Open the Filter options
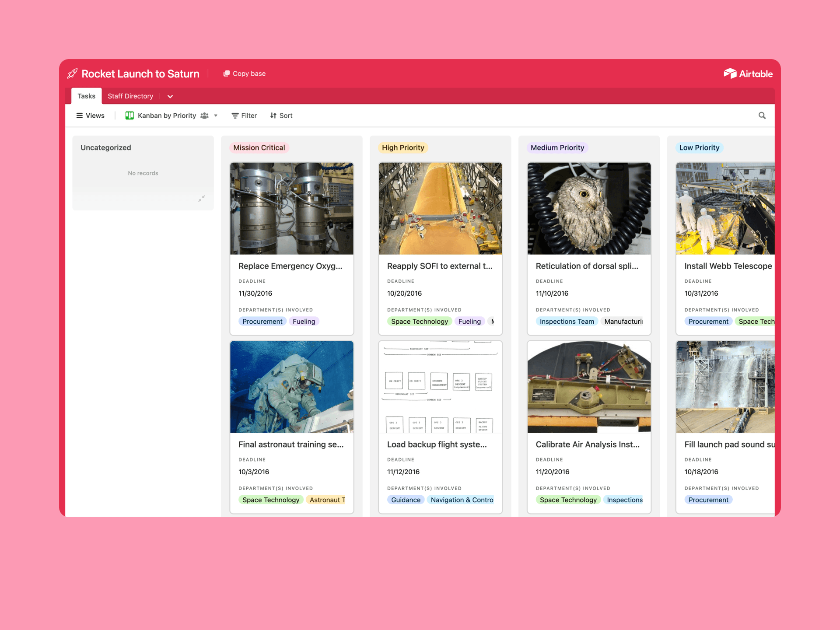The image size is (840, 630). point(244,115)
